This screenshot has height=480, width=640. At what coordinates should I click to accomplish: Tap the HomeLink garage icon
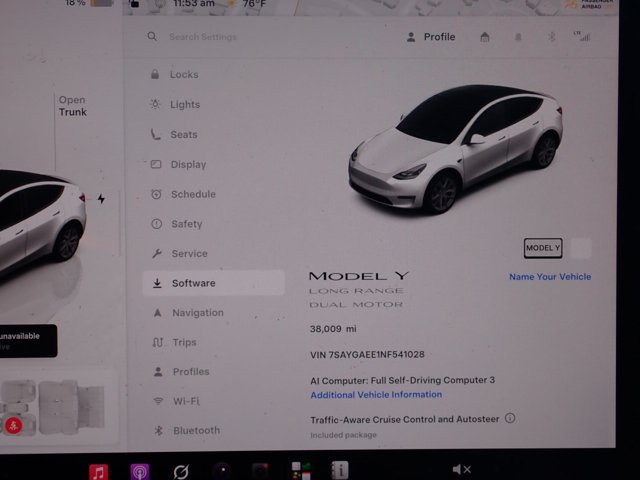(484, 38)
